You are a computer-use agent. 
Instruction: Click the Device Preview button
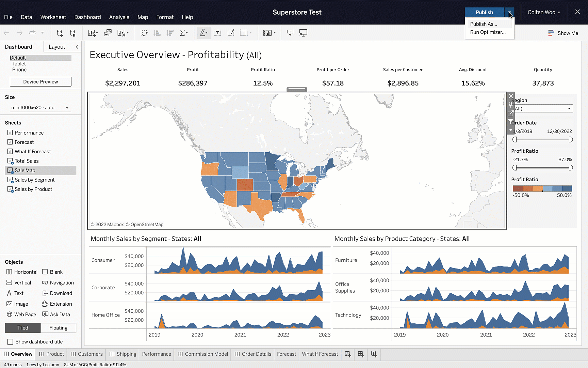40,82
